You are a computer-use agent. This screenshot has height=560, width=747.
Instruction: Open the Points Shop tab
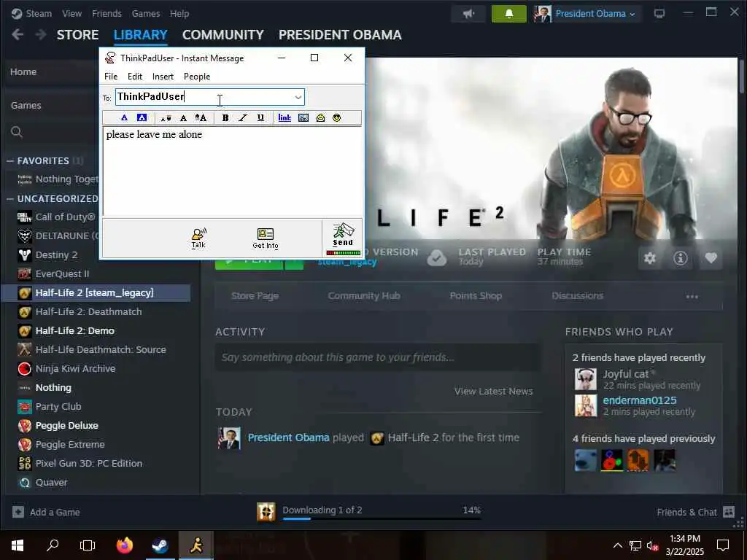[x=476, y=296]
